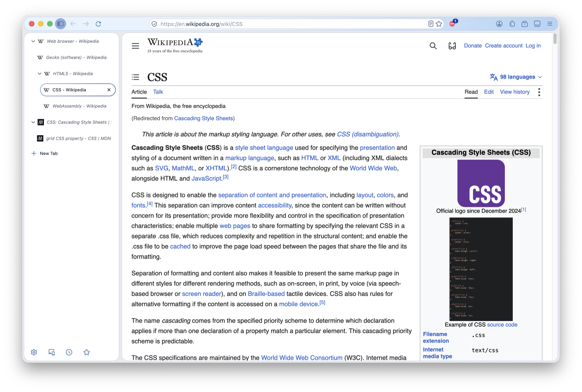Viewport: 582px width, 392px height.
Task: Click the page vertical scrollbar thumb
Action: 555,38
